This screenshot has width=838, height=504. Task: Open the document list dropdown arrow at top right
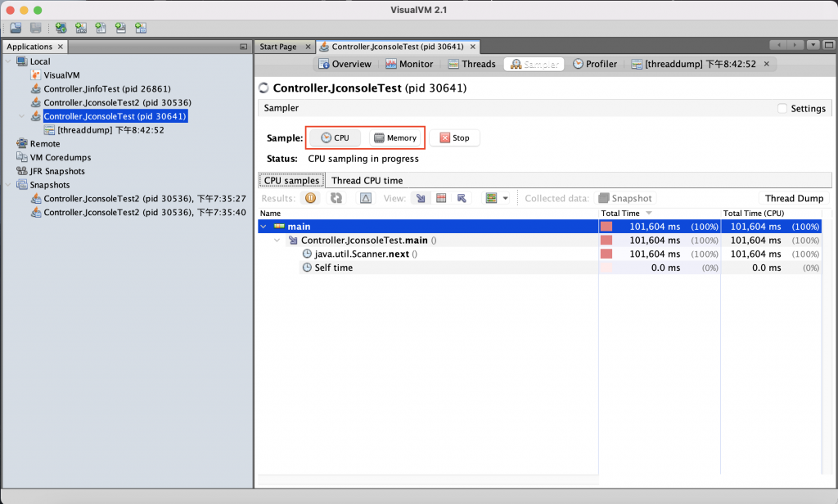[x=813, y=45]
